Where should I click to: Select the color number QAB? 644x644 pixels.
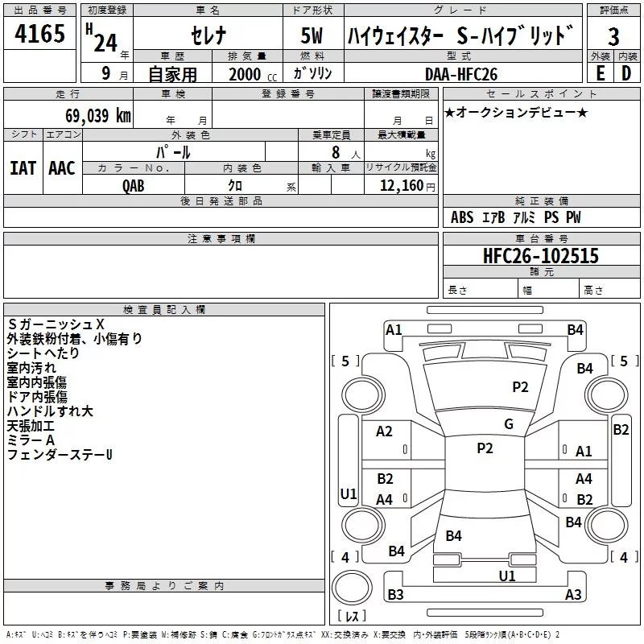point(134,186)
